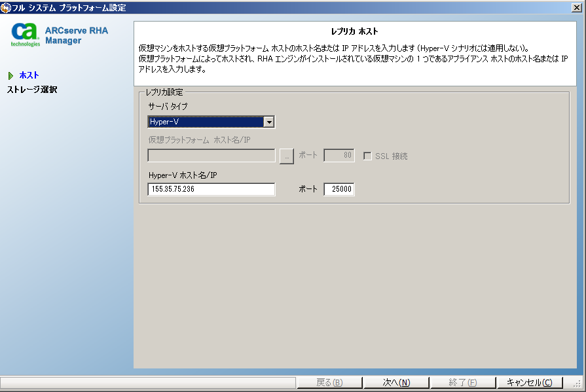Click the 終了(F) button

[x=463, y=383]
